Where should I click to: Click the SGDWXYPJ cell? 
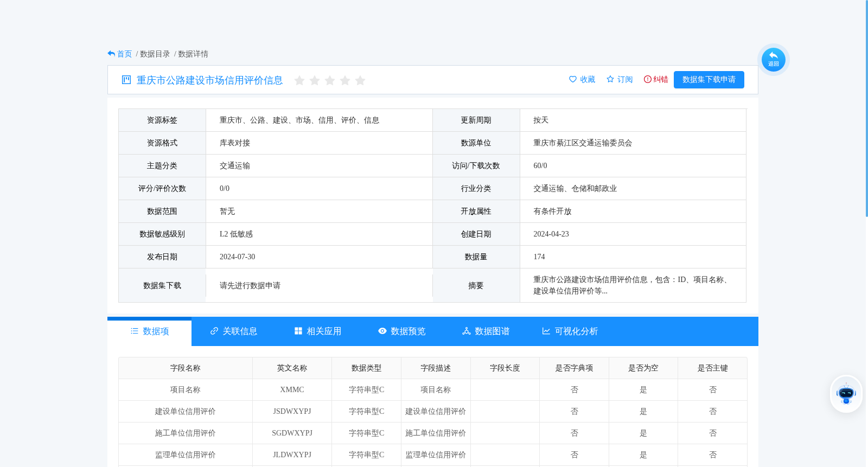tap(292, 433)
